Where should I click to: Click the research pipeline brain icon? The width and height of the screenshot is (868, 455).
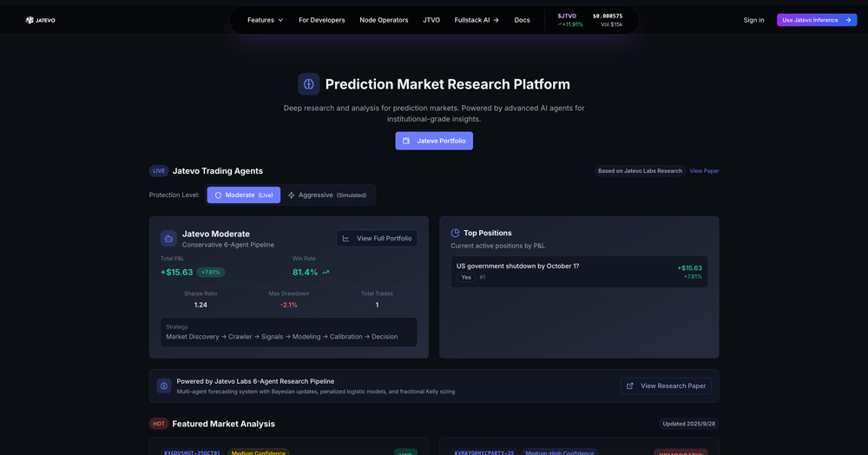[164, 386]
